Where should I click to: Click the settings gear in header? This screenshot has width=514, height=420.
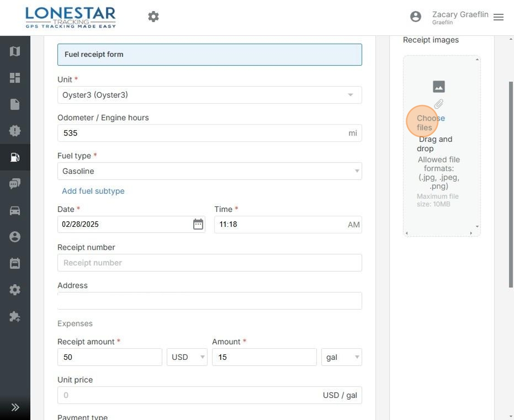pos(153,17)
